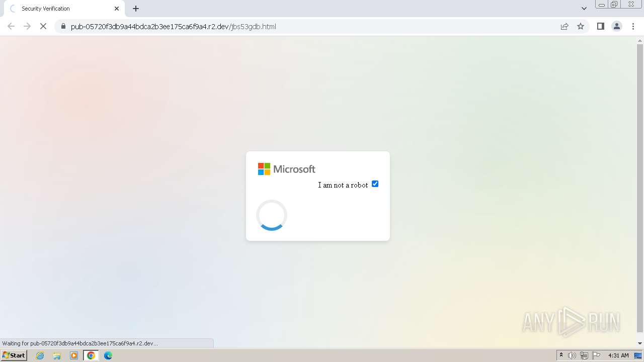Open network status tray icon

584,355
